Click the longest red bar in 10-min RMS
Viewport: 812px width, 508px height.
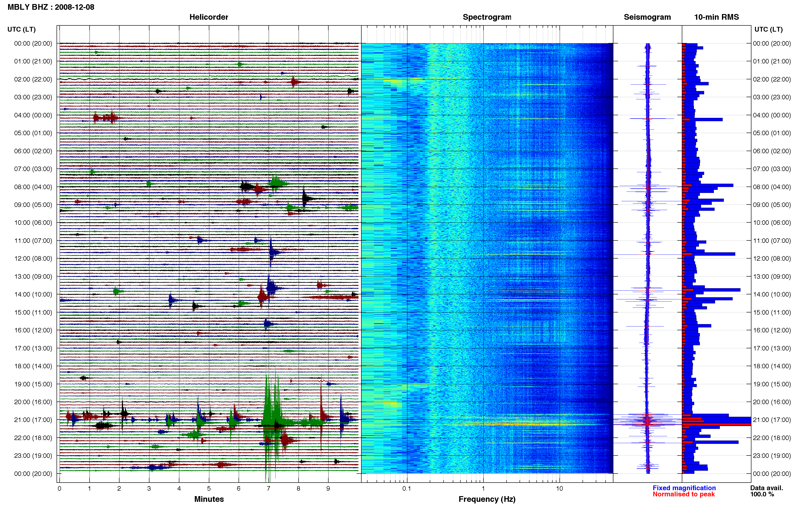tap(716, 424)
